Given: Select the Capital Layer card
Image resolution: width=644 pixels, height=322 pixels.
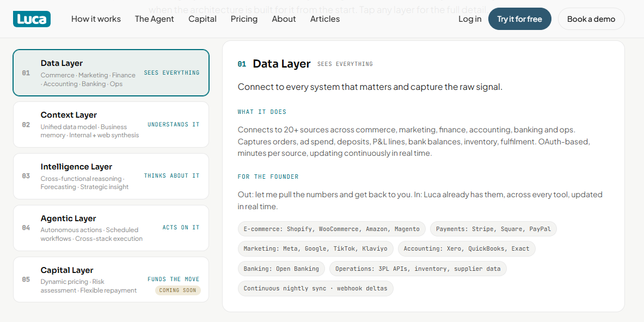Looking at the screenshot, I should [x=111, y=280].
